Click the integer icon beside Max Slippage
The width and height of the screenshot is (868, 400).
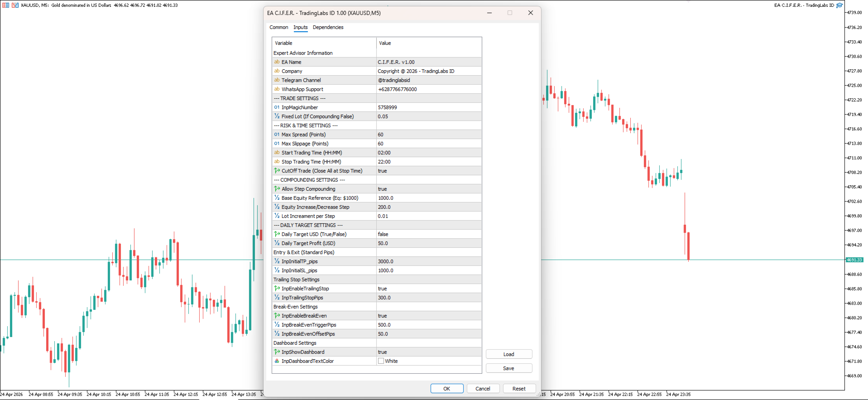pos(277,144)
